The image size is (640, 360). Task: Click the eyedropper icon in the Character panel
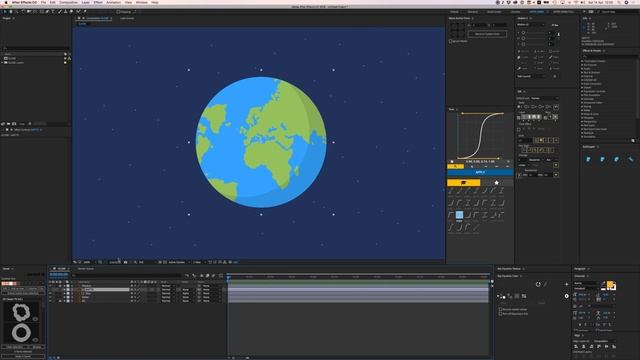(603, 284)
